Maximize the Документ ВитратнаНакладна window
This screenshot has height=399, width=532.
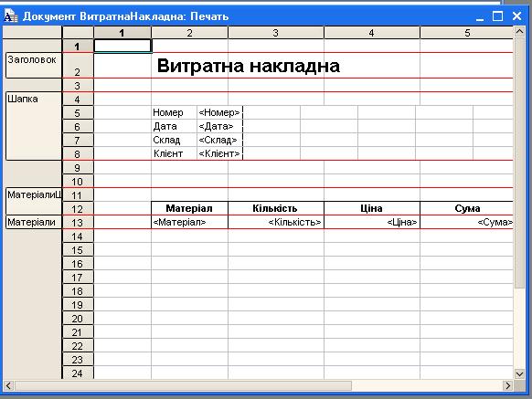498,16
